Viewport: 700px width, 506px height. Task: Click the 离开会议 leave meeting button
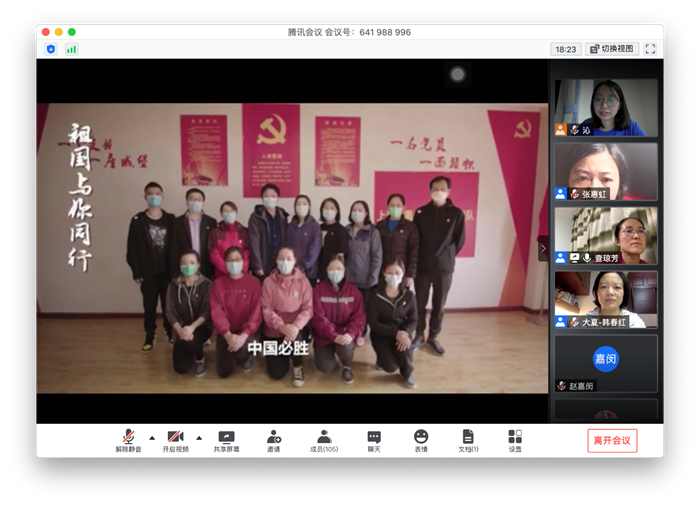[x=612, y=441]
